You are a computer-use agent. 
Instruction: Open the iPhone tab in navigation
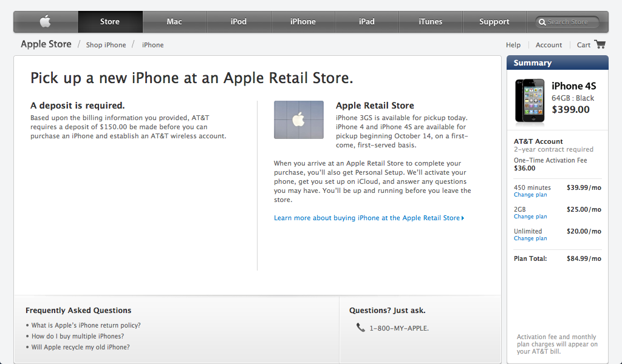(302, 22)
